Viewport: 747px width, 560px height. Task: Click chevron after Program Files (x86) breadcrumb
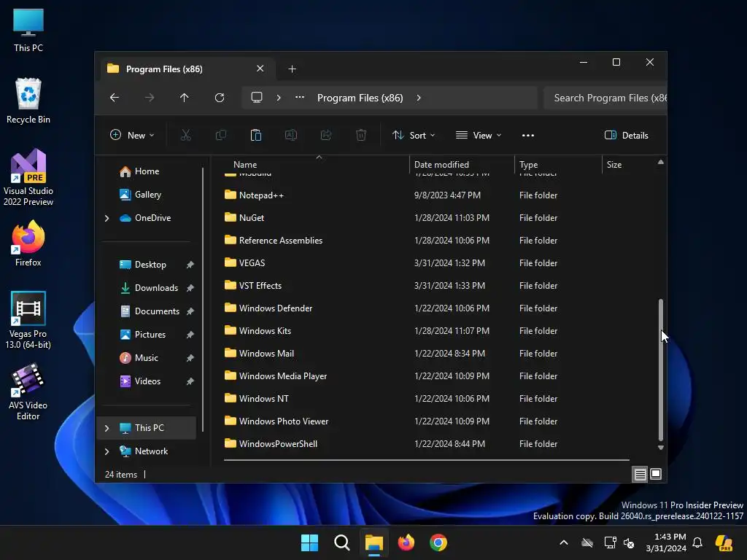pyautogui.click(x=419, y=98)
